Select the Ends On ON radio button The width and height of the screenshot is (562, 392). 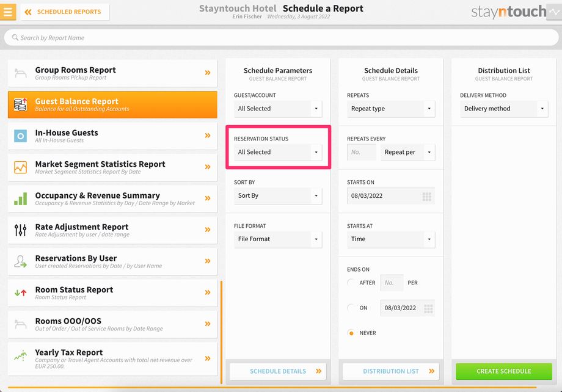351,308
